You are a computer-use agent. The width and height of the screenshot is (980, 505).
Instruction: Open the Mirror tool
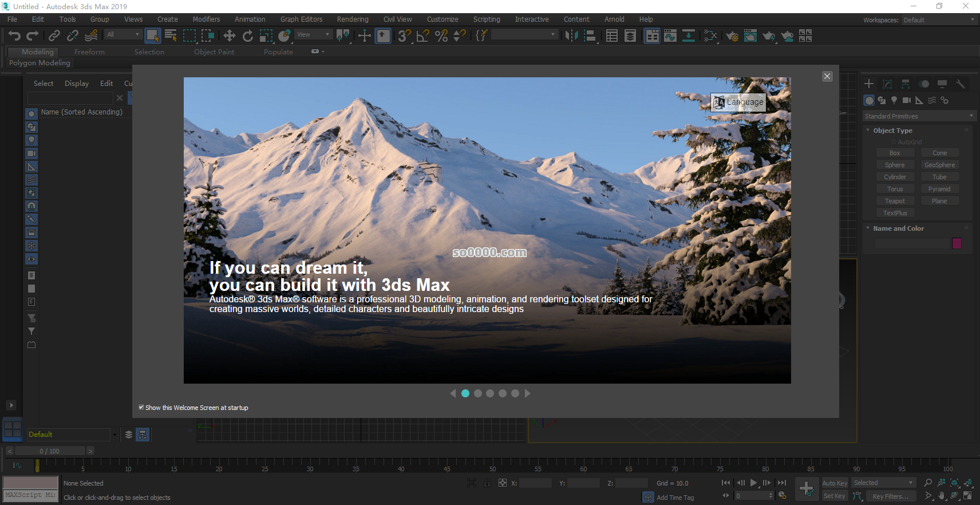(571, 36)
